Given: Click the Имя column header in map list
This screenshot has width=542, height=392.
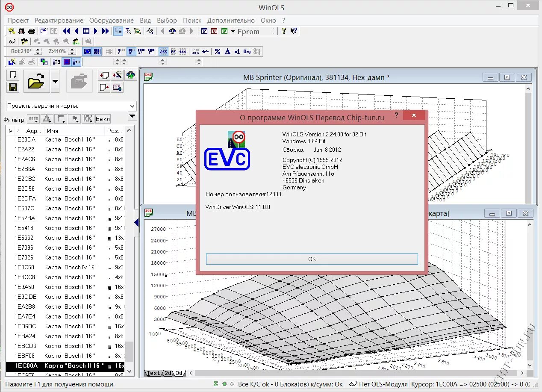Looking at the screenshot, I should tap(74, 131).
